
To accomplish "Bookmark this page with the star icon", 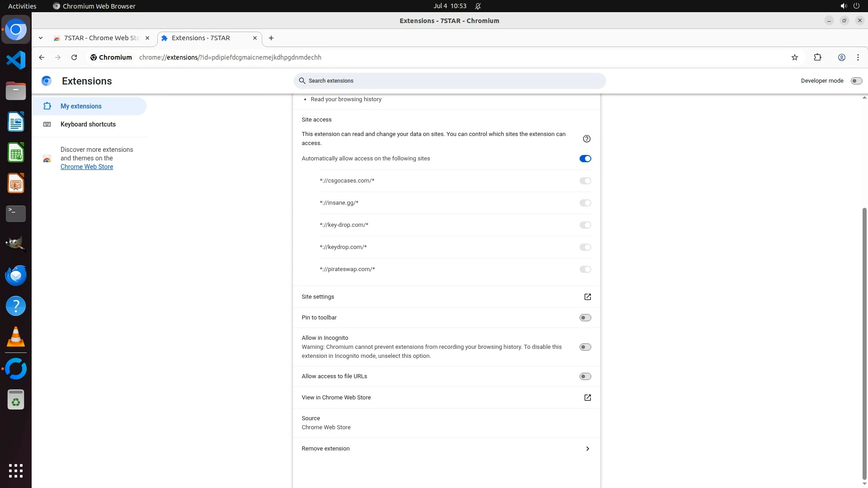I will pyautogui.click(x=795, y=57).
